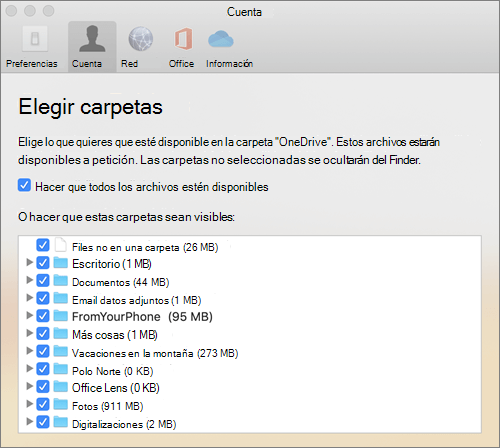The height and width of the screenshot is (448, 500).
Task: Select the Cuenta person icon
Action: point(92,39)
